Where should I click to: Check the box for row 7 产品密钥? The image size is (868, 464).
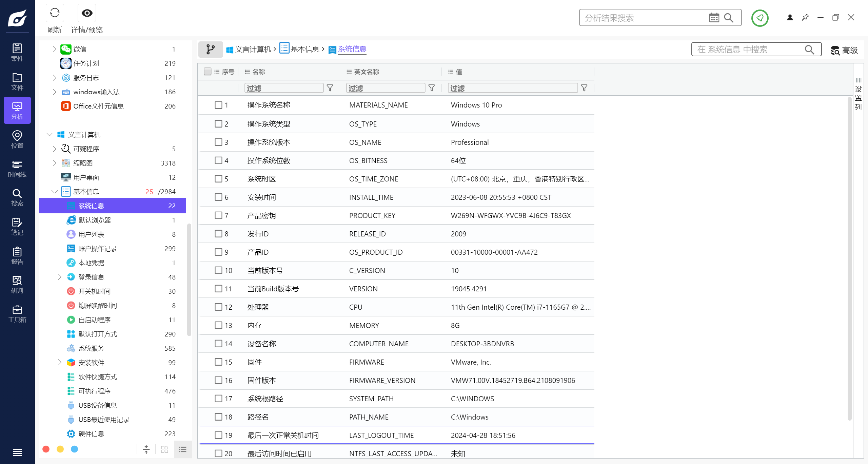(218, 215)
